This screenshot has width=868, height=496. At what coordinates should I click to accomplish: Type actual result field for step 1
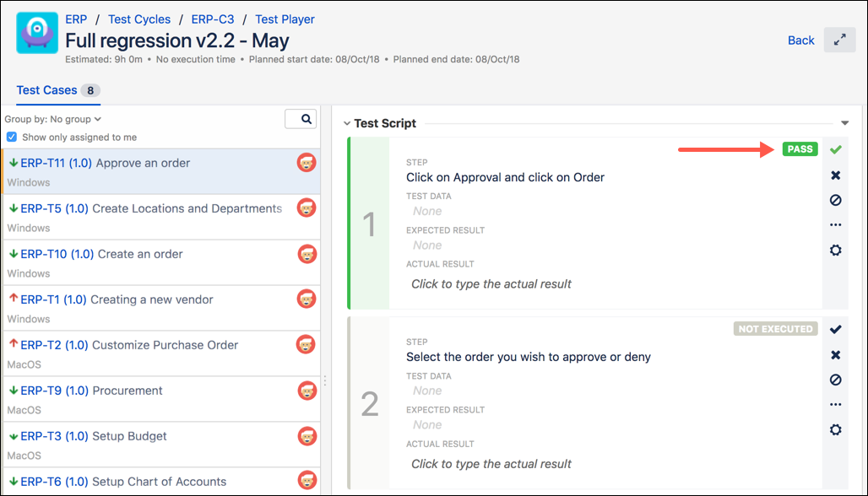click(491, 284)
